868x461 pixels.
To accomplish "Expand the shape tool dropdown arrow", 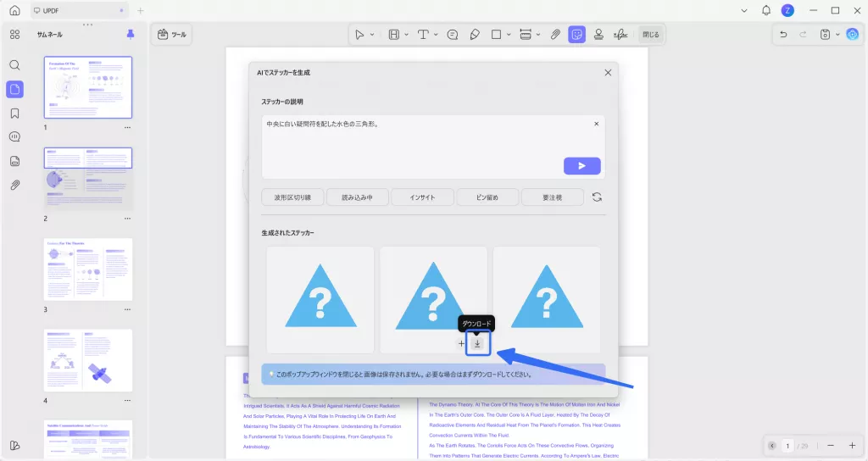I will click(x=509, y=34).
